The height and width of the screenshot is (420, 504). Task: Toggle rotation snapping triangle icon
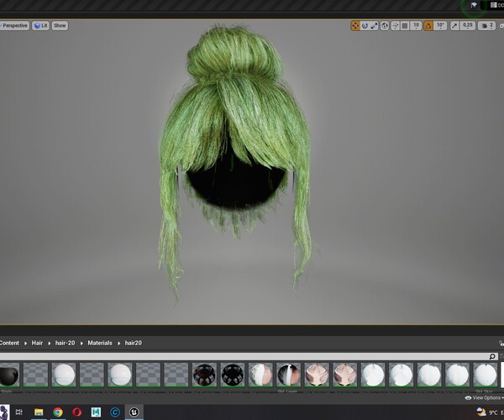tap(428, 25)
